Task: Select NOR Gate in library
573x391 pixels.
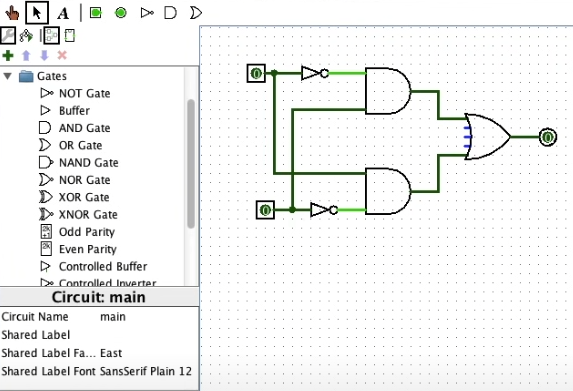Action: 75,180
